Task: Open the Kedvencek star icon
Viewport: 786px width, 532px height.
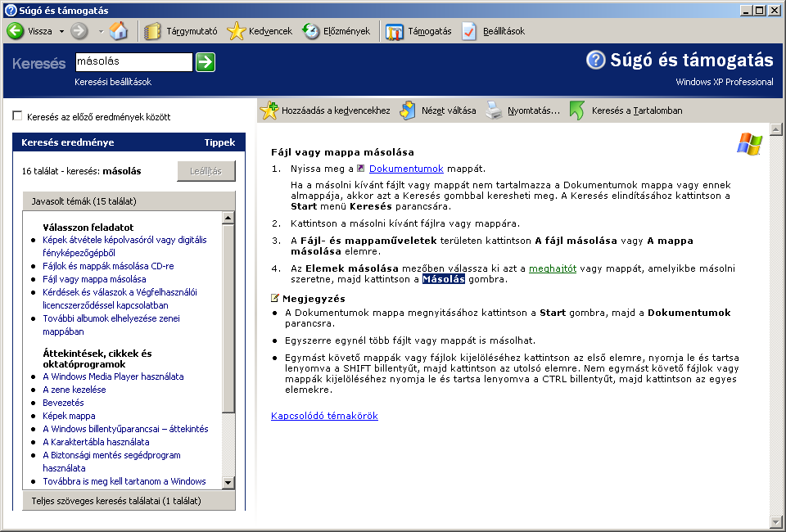Action: click(236, 31)
